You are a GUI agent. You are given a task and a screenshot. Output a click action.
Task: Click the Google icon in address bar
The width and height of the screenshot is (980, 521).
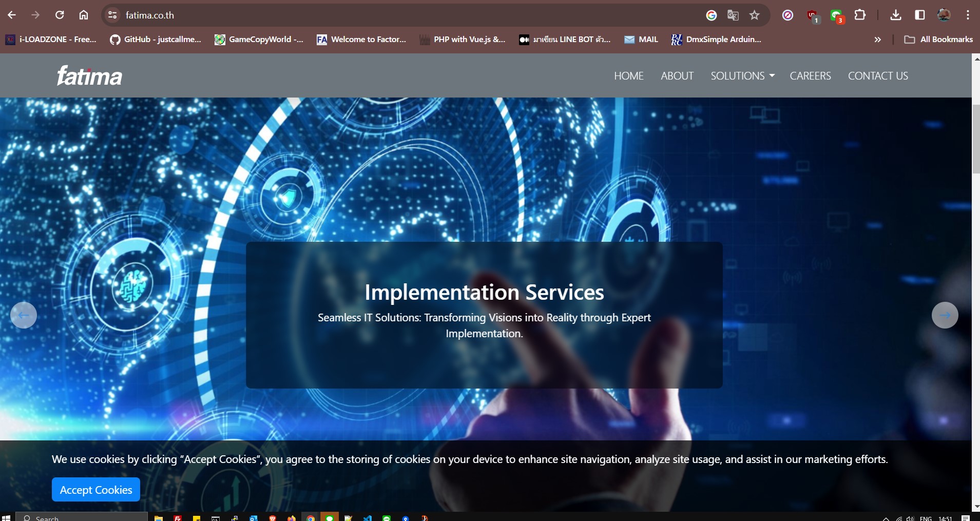[x=711, y=15]
